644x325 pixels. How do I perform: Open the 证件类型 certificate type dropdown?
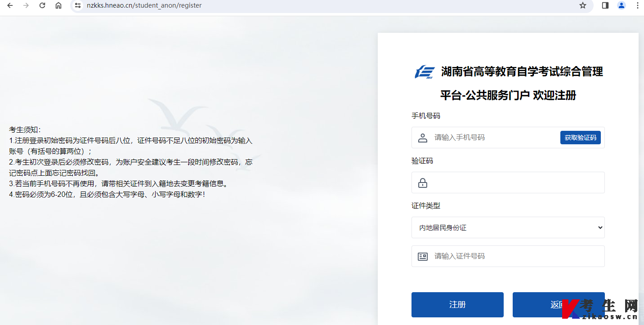[507, 227]
